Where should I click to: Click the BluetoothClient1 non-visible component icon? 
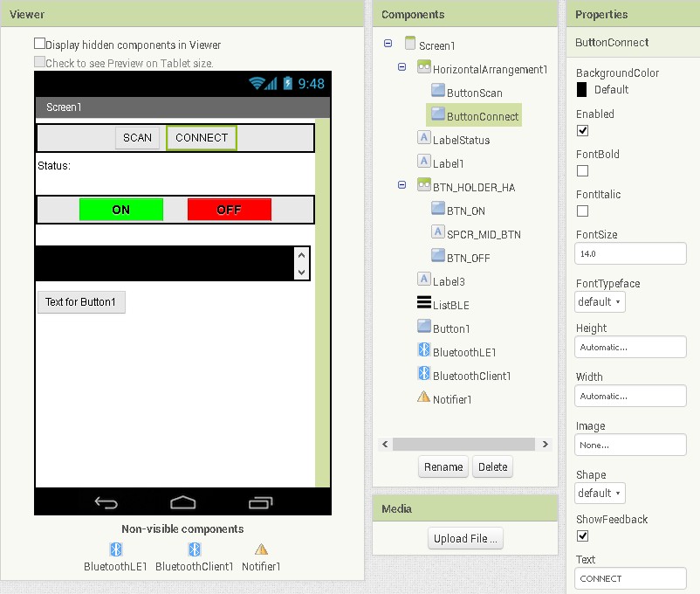(195, 549)
